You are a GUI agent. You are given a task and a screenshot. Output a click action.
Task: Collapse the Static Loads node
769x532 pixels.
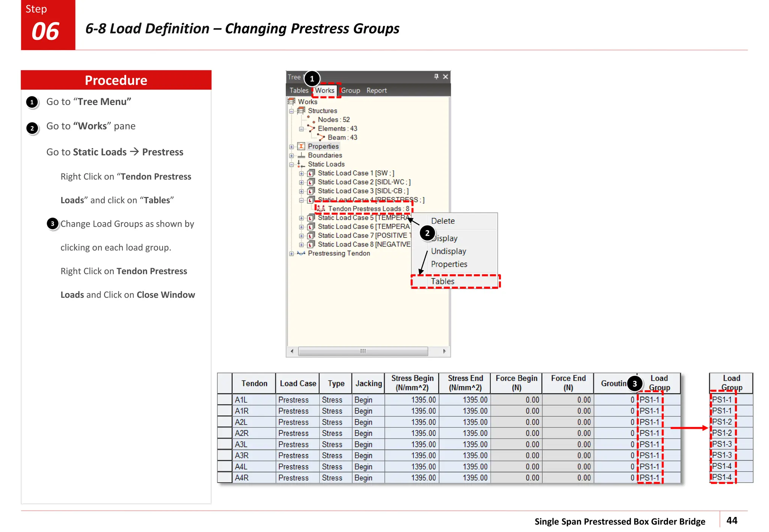click(291, 164)
